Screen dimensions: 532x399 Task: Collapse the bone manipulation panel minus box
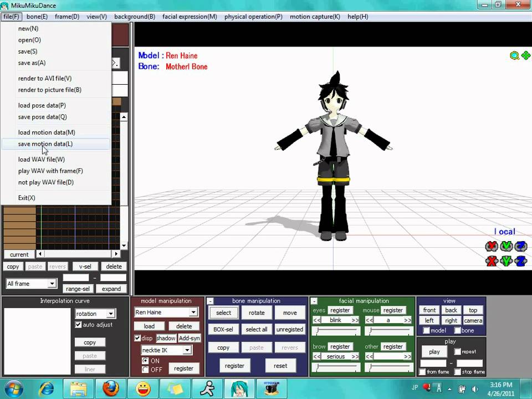(211, 301)
